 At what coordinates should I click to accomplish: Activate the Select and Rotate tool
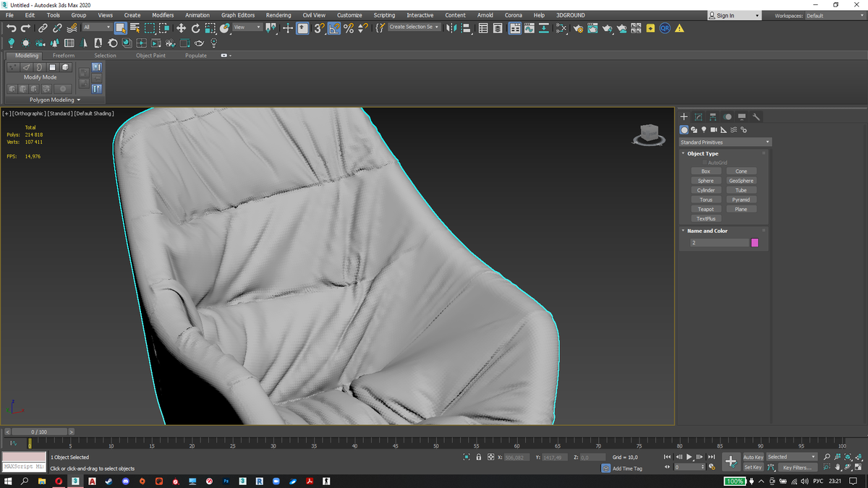point(195,28)
